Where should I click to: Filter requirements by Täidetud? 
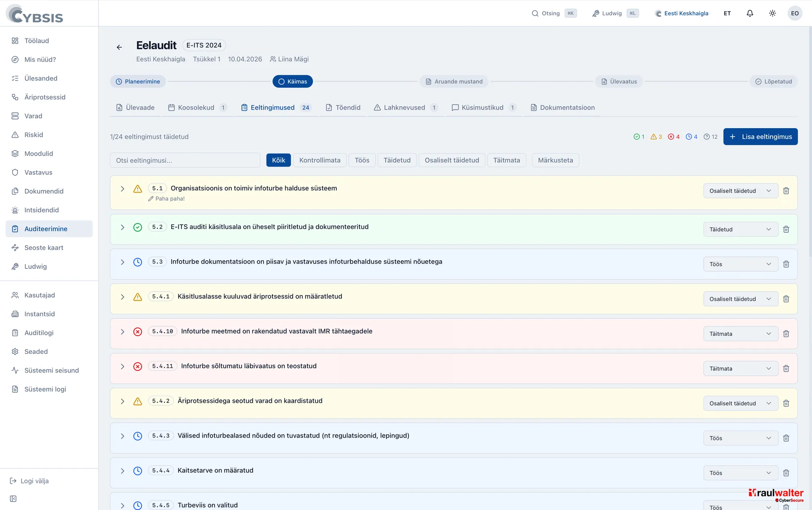pyautogui.click(x=397, y=160)
